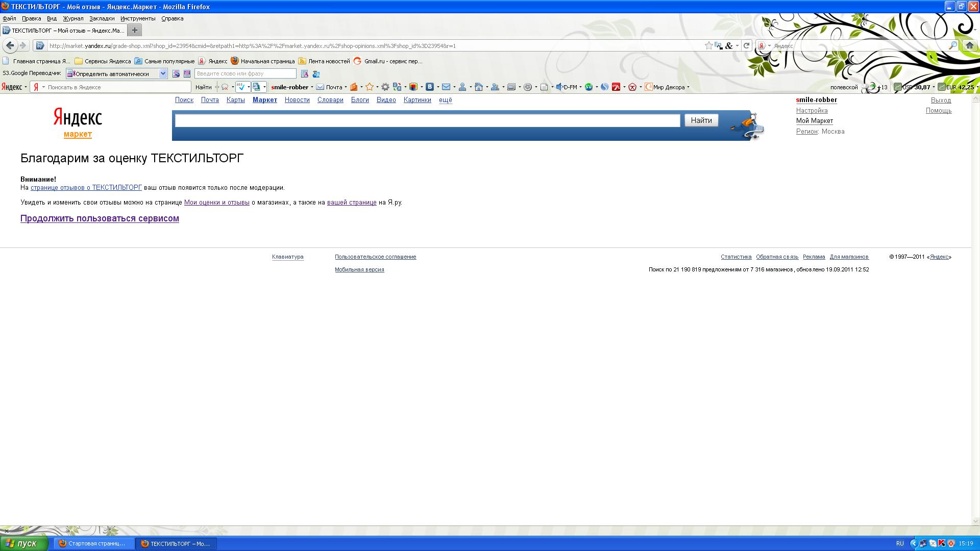Viewport: 980px width, 551px height.
Task: Click the browser back arrow button
Action: [x=10, y=45]
